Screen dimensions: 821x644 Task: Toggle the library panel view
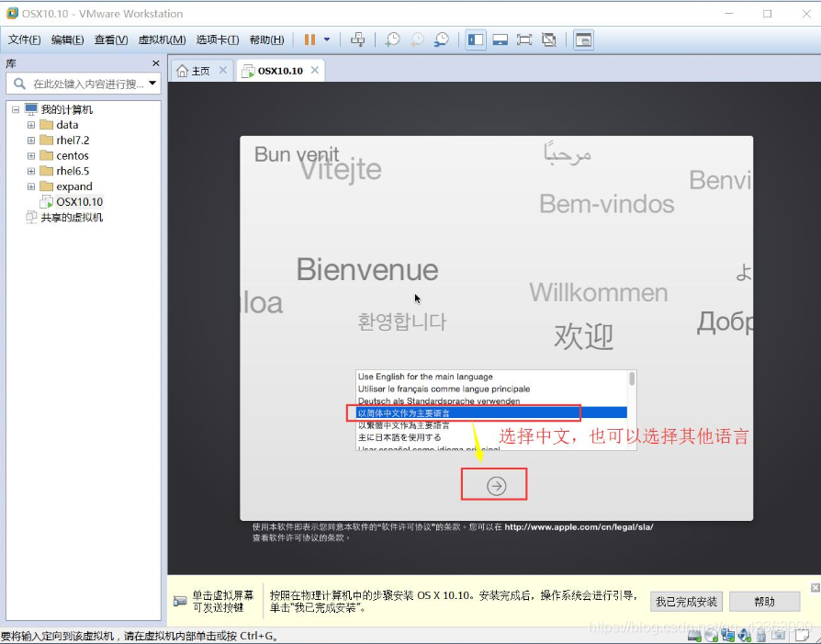click(476, 40)
